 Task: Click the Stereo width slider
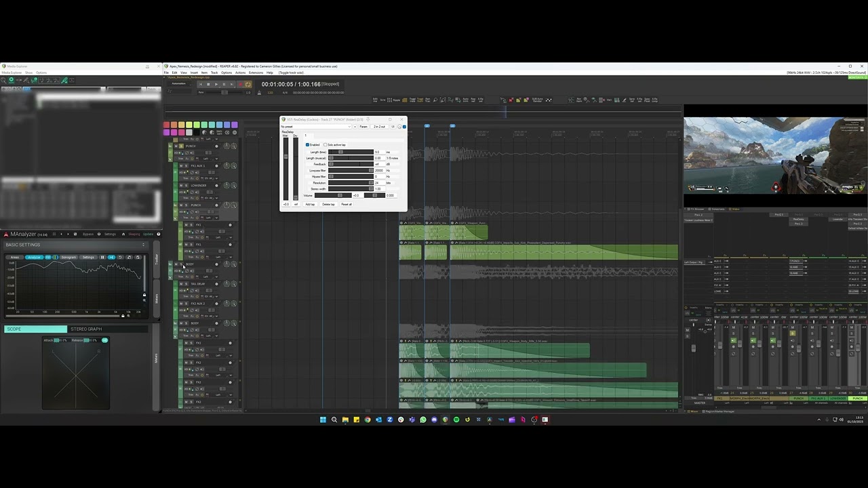click(x=351, y=188)
